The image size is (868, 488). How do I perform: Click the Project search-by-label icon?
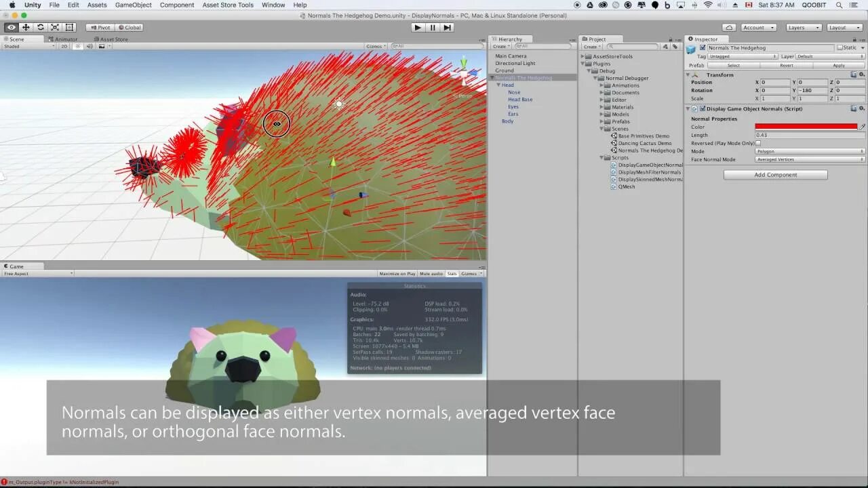(x=675, y=47)
